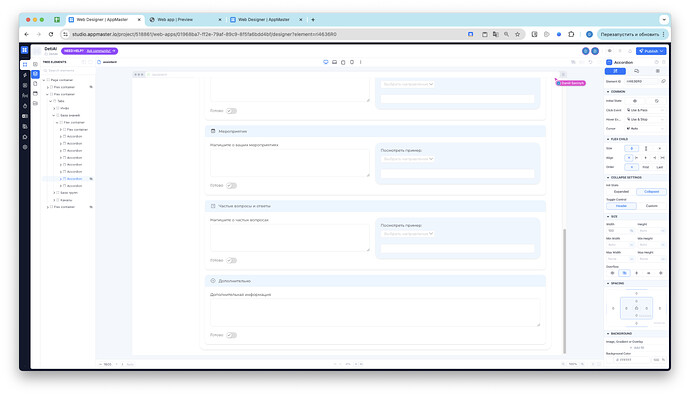Click the undo arrow icon above canvas
This screenshot has height=396, width=690.
(x=591, y=62)
